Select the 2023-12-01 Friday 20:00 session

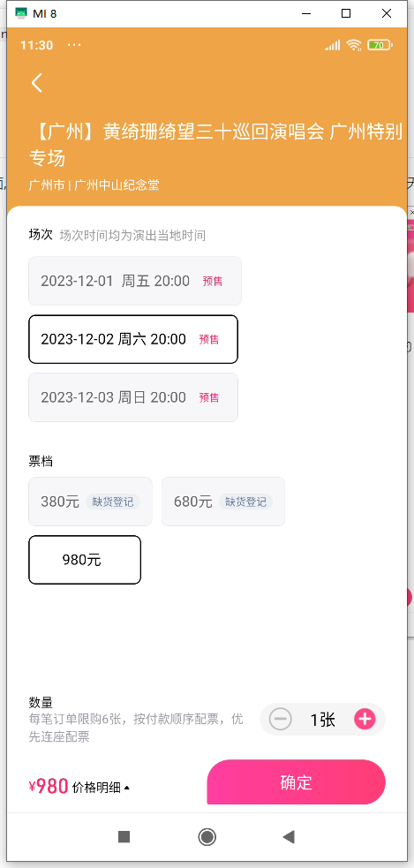pyautogui.click(x=135, y=281)
